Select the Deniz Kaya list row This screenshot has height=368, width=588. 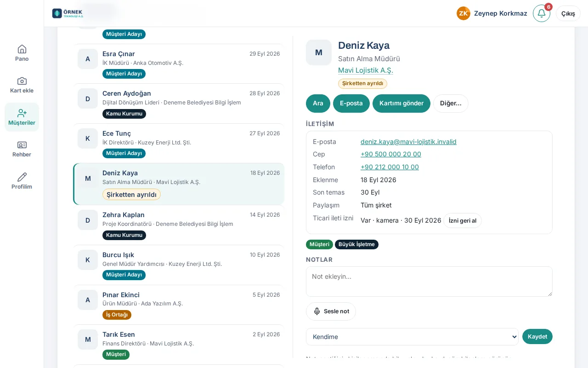[179, 184]
